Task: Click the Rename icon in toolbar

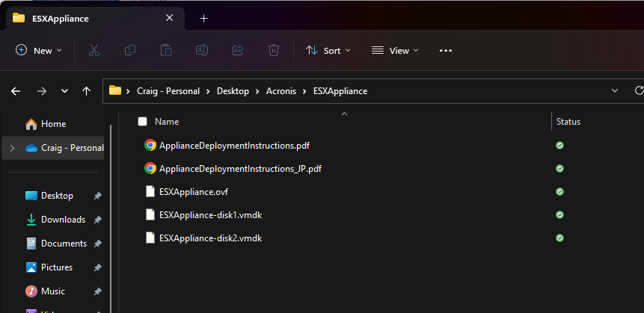Action: point(202,51)
